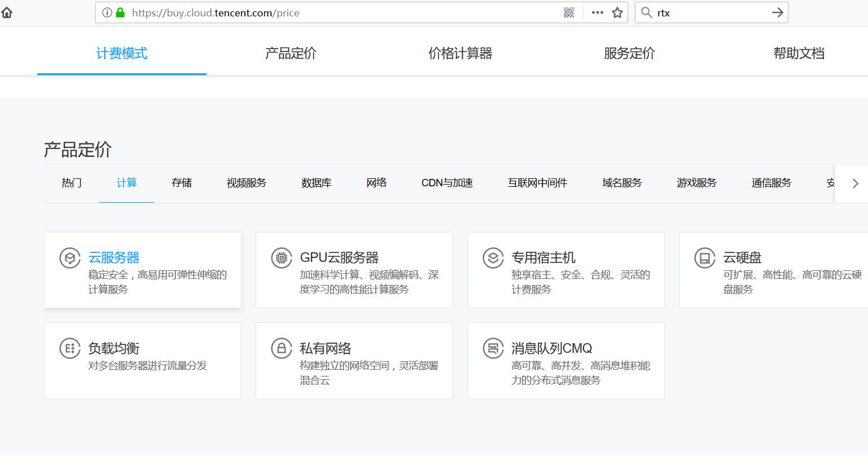Click the 云服务器 server icon
The height and width of the screenshot is (473, 868).
[x=69, y=257]
